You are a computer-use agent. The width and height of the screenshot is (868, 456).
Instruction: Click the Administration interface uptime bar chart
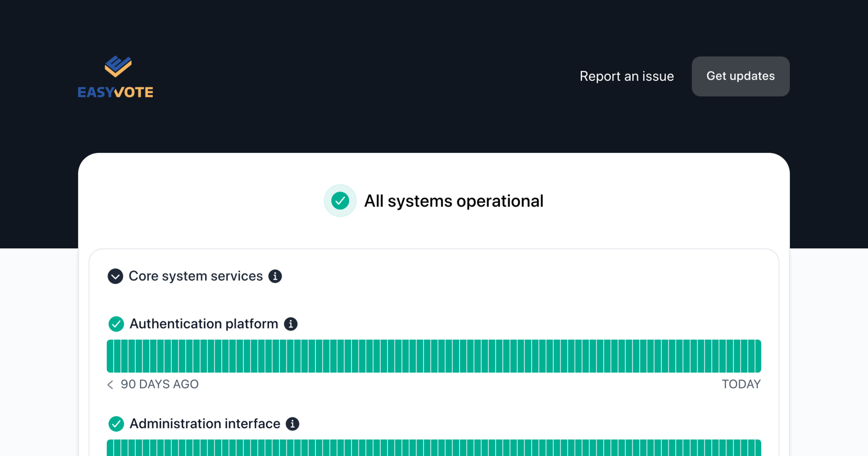coord(434,448)
